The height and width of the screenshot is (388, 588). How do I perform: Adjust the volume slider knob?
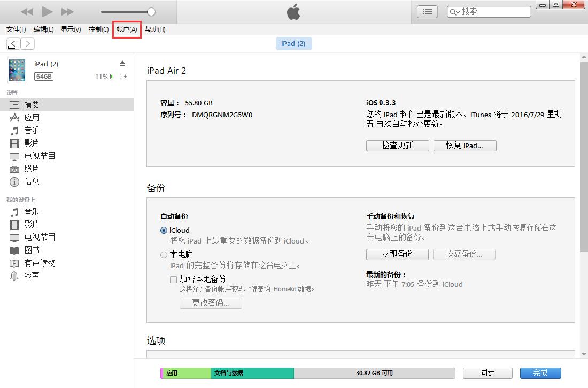151,12
